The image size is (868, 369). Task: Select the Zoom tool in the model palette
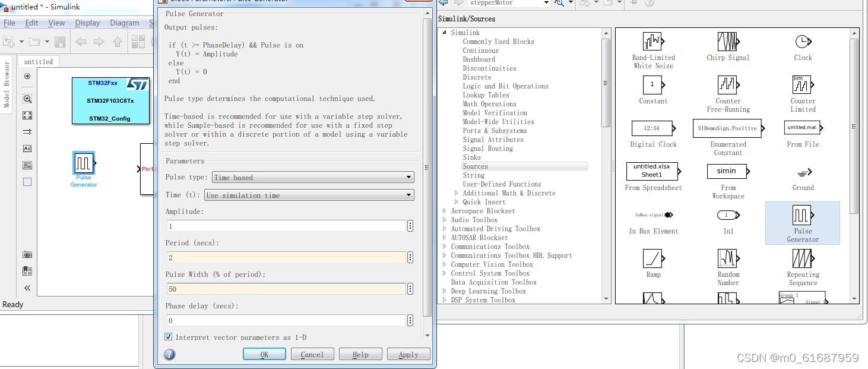[x=27, y=99]
